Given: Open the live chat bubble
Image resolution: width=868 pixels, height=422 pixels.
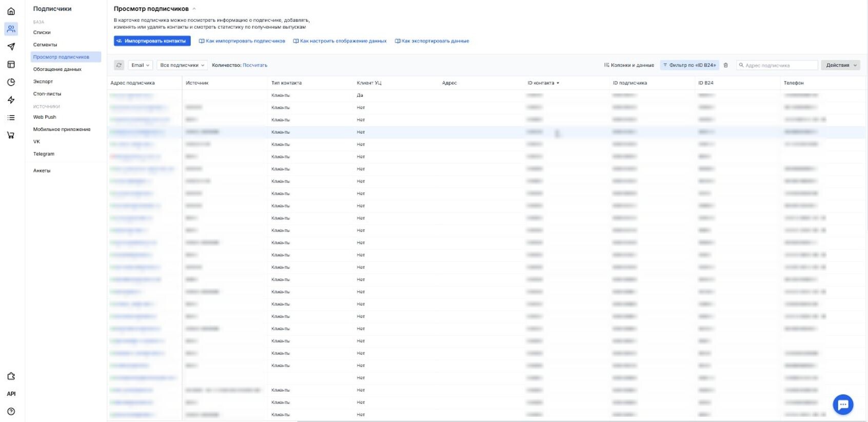Looking at the screenshot, I should pyautogui.click(x=842, y=405).
